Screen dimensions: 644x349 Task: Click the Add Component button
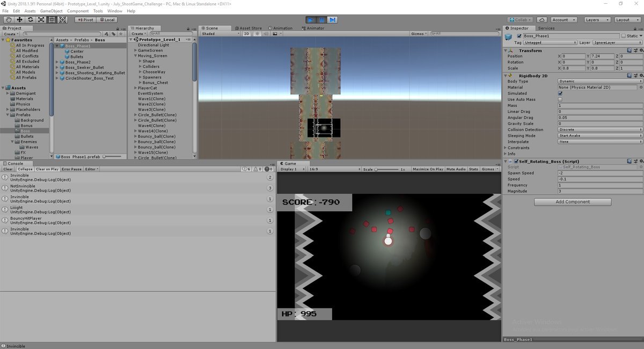tap(572, 202)
